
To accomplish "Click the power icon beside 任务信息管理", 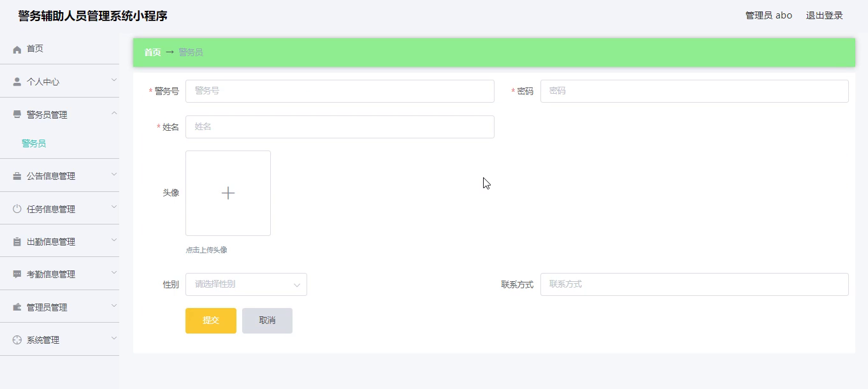I will point(17,209).
